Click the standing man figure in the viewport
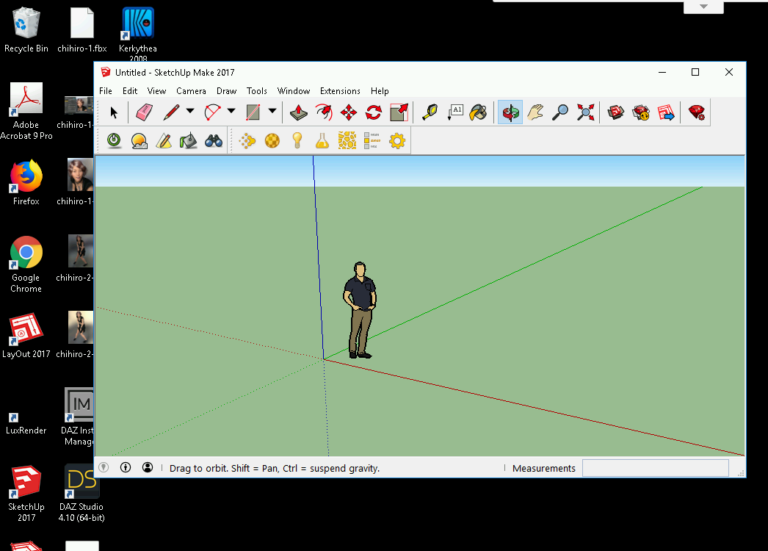768x551 pixels. [x=360, y=310]
